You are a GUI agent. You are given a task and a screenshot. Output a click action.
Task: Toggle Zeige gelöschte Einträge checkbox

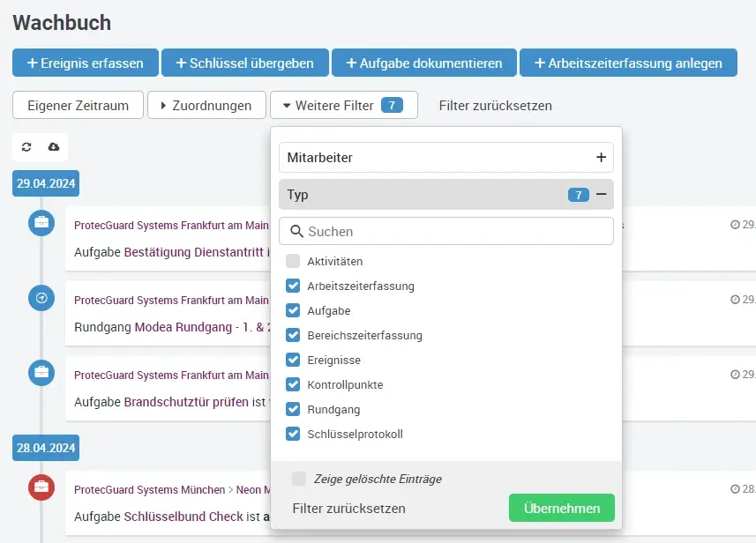point(299,479)
